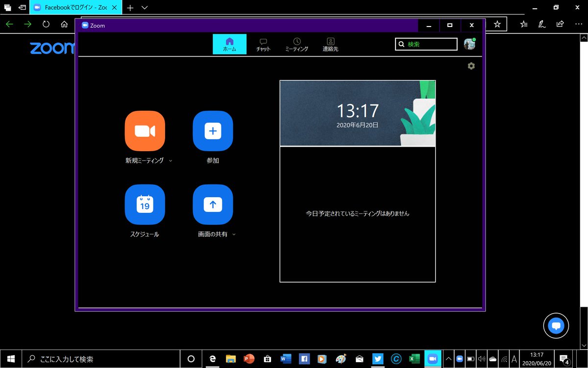Open File Explorer from the taskbar
Image resolution: width=588 pixels, height=368 pixels.
click(x=231, y=359)
